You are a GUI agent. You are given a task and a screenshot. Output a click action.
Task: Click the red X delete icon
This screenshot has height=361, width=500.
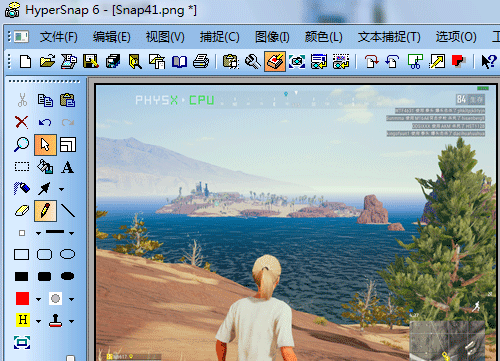(x=22, y=122)
